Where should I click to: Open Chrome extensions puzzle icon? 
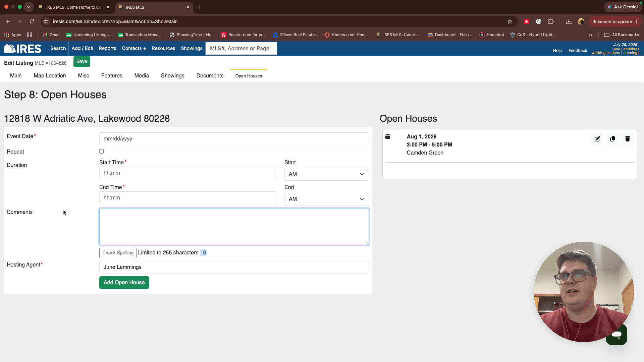tap(551, 21)
